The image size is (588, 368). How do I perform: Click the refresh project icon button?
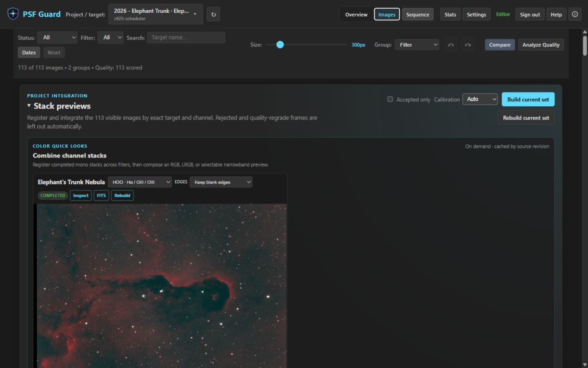click(213, 14)
